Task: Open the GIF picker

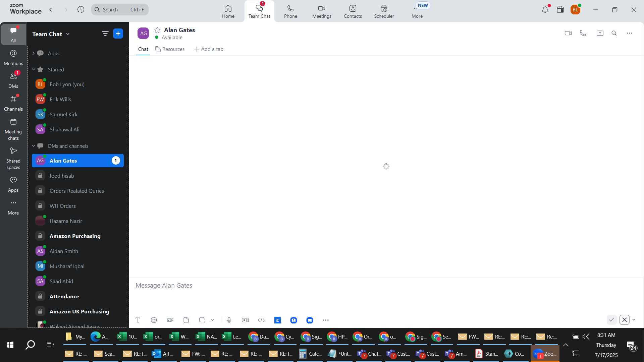Action: (170, 320)
